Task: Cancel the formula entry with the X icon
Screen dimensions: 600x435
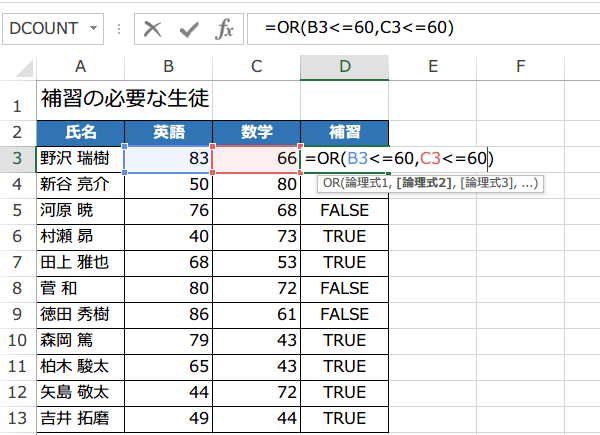Action: 152,29
